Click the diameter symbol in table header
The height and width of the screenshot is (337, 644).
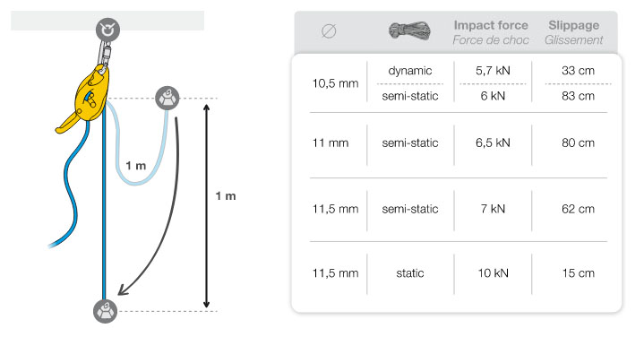[329, 31]
